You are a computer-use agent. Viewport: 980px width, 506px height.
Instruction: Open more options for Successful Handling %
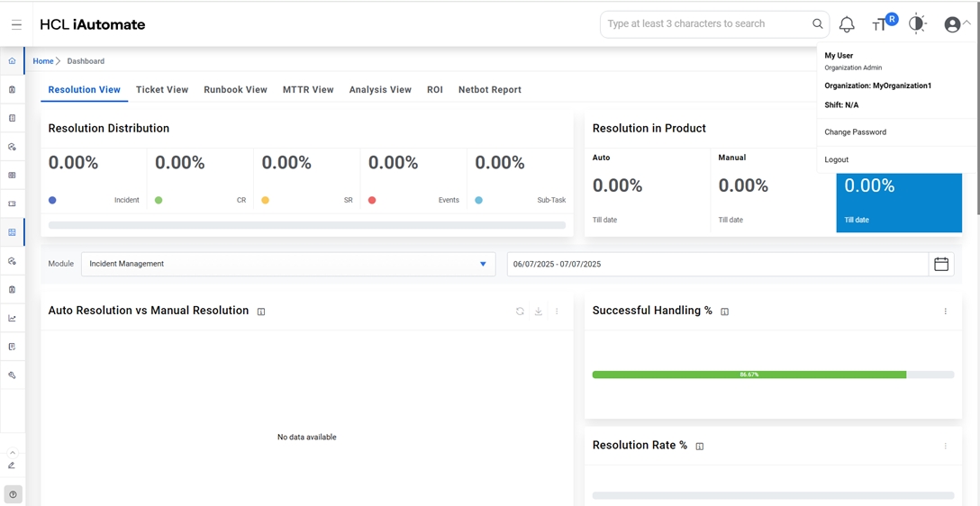pos(946,312)
